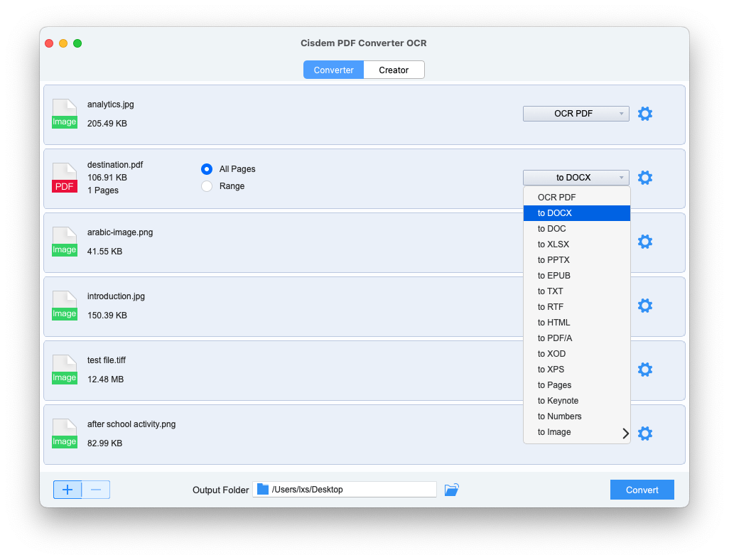Open OCR PDF dropdown for analytics.jpg
Image resolution: width=729 pixels, height=560 pixels.
(x=576, y=114)
